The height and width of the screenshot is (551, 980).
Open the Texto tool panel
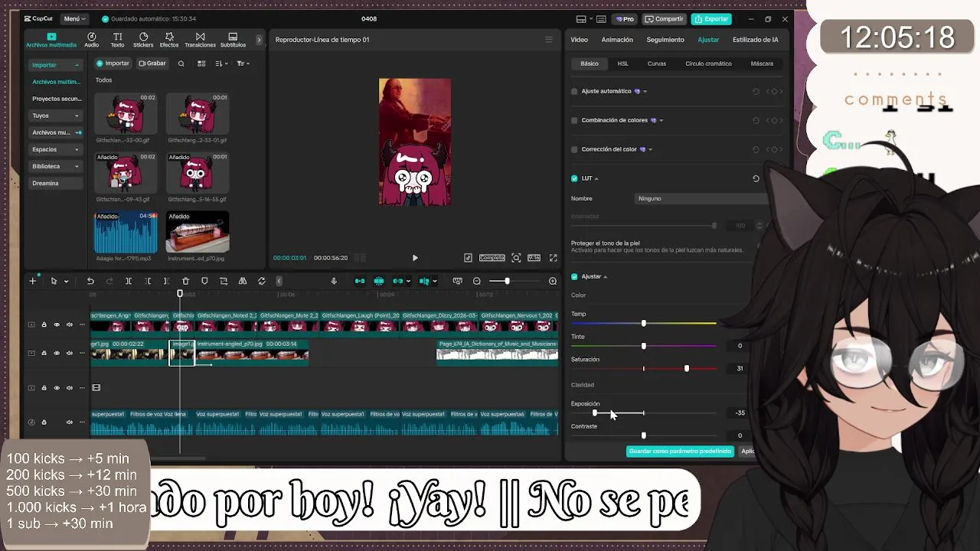(x=117, y=40)
